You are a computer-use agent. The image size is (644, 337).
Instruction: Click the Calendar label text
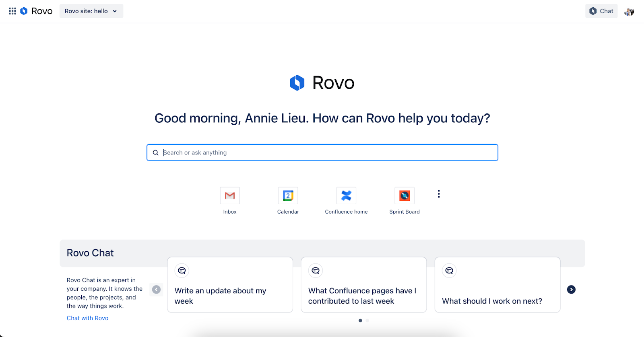click(288, 212)
